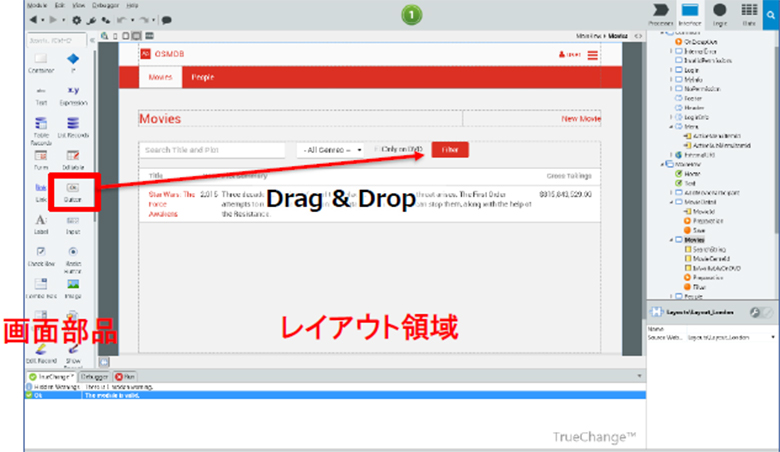Click the People tab in canvas
The width and height of the screenshot is (780, 452).
coord(202,77)
